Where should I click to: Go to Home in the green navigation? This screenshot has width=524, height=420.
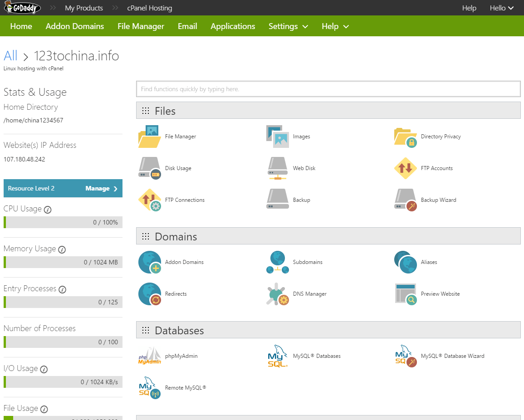coord(21,26)
